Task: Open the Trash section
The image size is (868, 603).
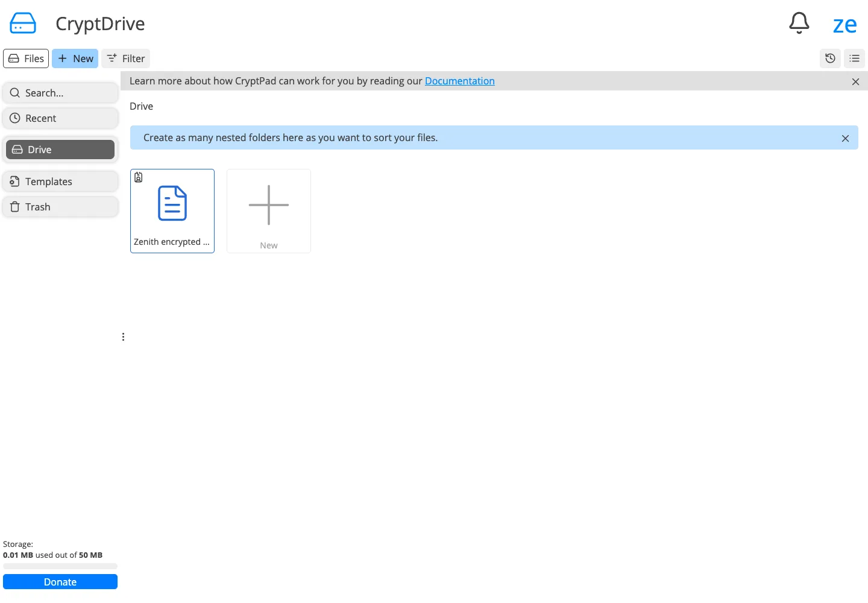Action: pyautogui.click(x=60, y=207)
